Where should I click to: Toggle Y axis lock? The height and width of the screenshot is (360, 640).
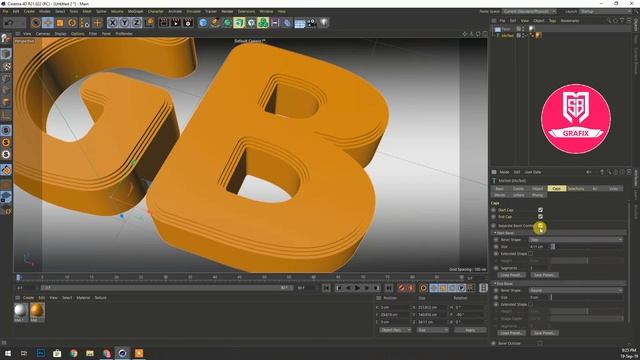(124, 23)
